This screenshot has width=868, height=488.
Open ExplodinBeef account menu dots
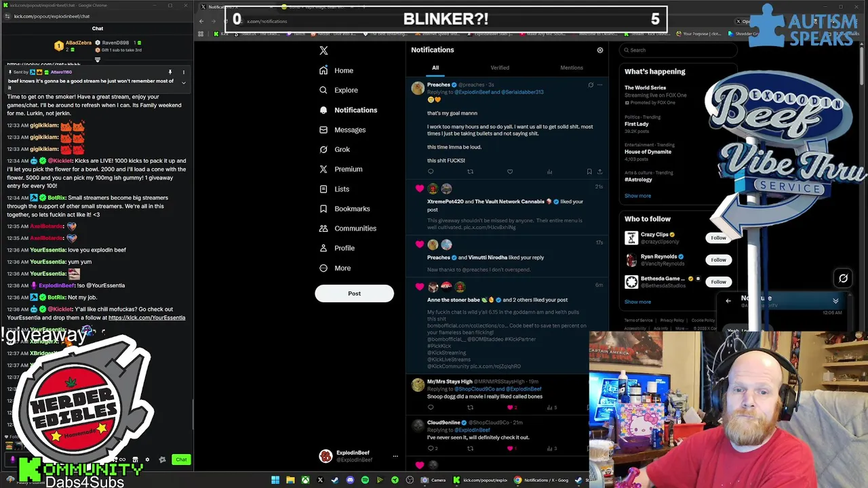point(395,456)
